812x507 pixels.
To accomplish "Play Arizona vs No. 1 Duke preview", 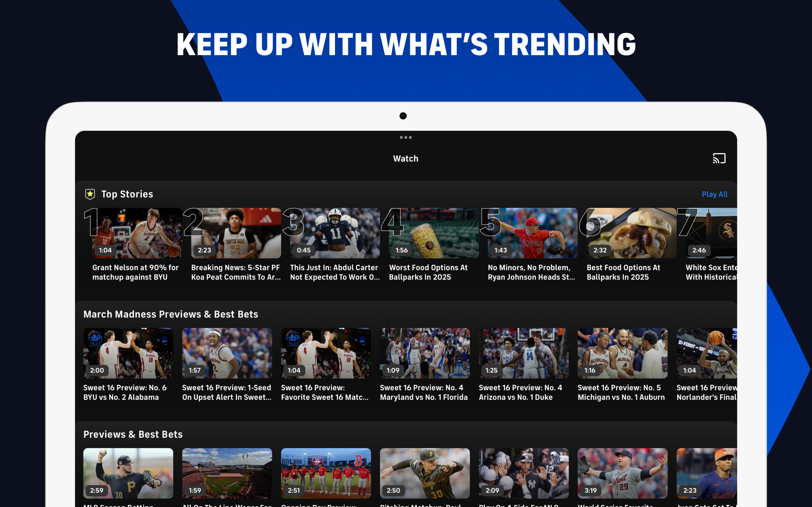I will point(524,353).
